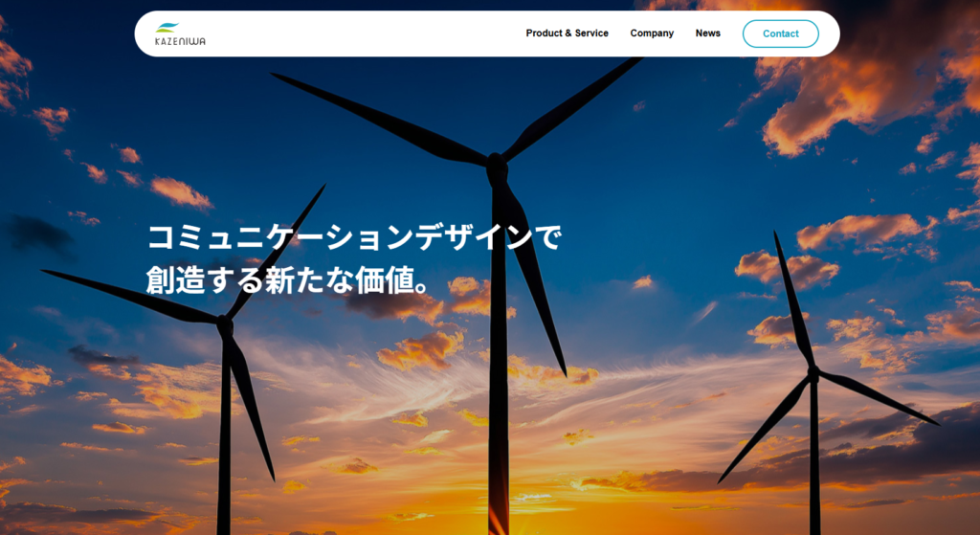The width and height of the screenshot is (980, 535).
Task: Open the News section
Action: (708, 33)
